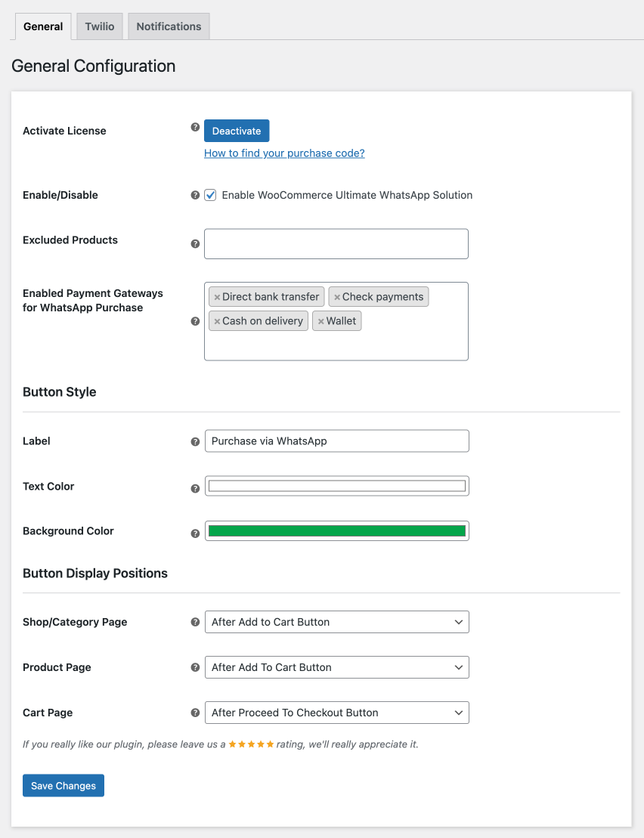Viewport: 644px width, 838px height.
Task: Open Shop/Category Page position dropdown
Action: pos(336,622)
